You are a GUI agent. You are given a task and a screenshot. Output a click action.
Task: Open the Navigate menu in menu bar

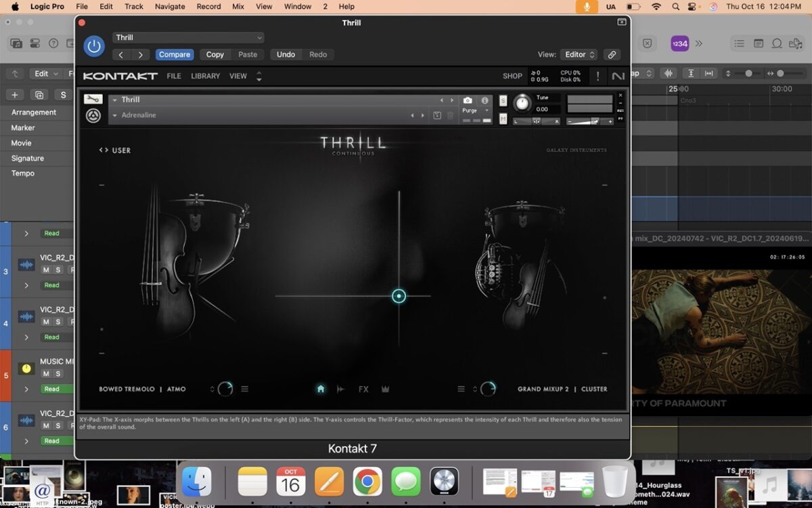(x=170, y=6)
